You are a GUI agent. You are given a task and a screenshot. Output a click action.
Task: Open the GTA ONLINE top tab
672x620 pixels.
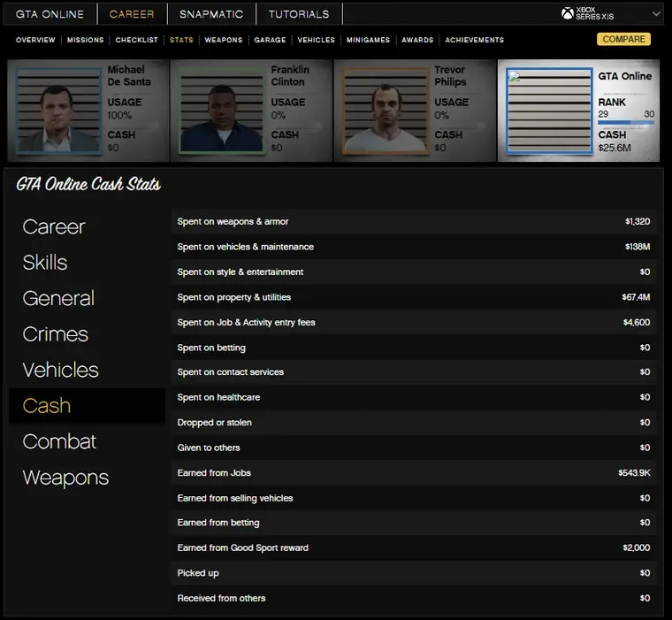click(50, 14)
